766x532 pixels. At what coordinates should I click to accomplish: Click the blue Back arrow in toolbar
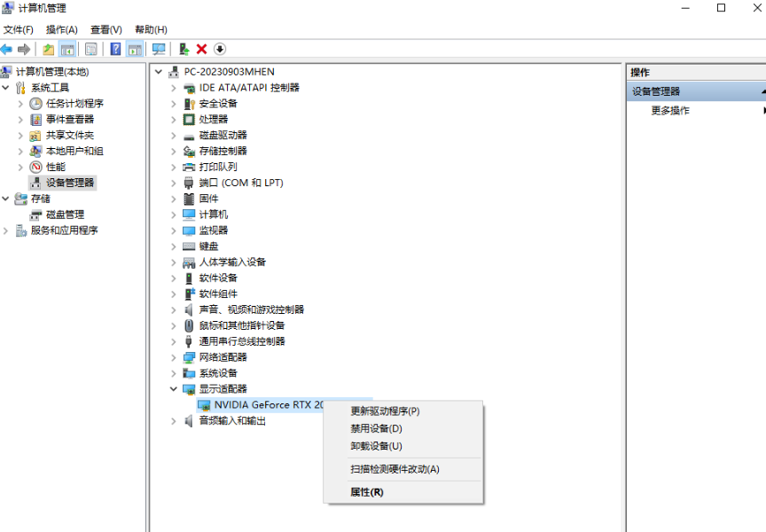[7, 49]
